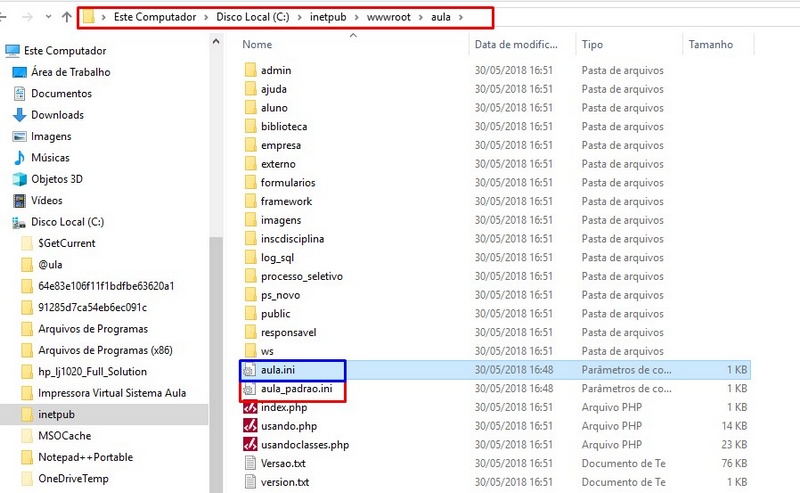
Task: Select Este Computador in the address breadcrumb
Action: [x=155, y=17]
